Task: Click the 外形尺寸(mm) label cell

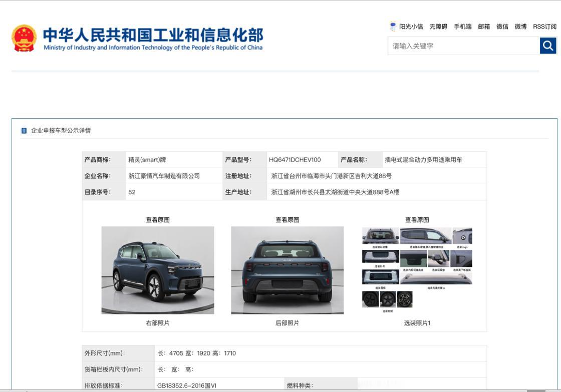Action: click(118, 353)
